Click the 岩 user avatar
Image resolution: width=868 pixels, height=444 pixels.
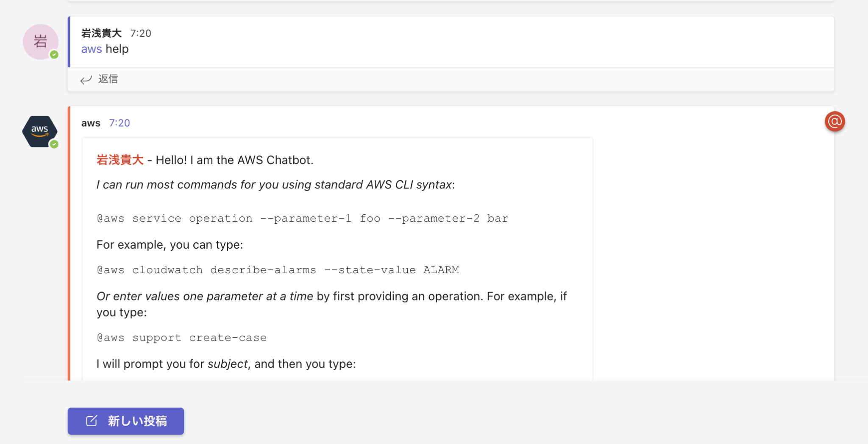40,42
